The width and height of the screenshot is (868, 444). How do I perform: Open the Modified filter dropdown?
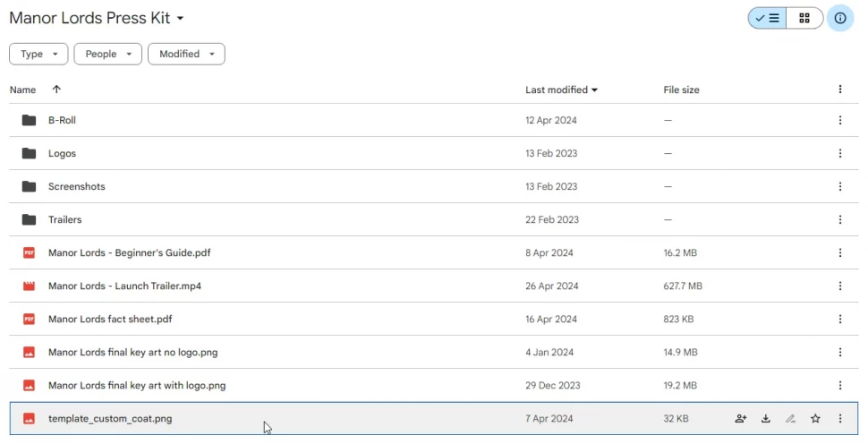186,54
